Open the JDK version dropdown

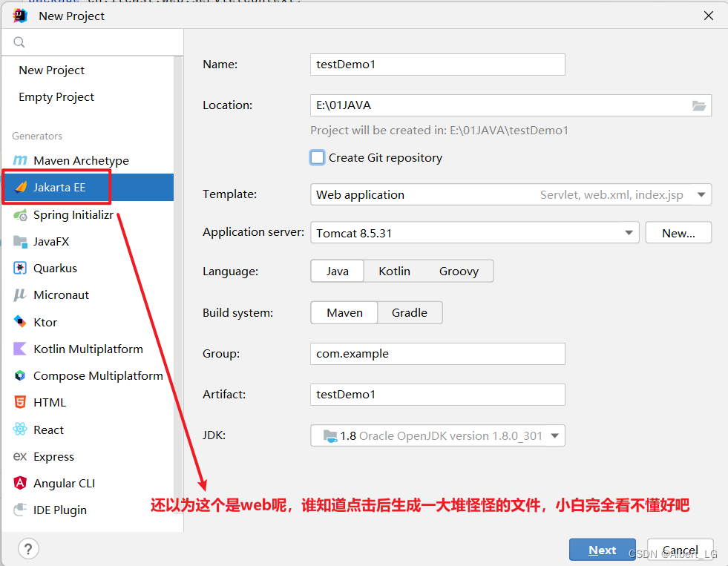click(x=437, y=436)
